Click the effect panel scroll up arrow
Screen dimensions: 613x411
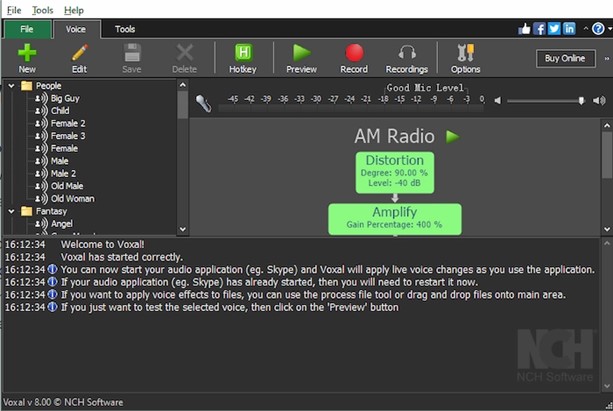pyautogui.click(x=607, y=126)
